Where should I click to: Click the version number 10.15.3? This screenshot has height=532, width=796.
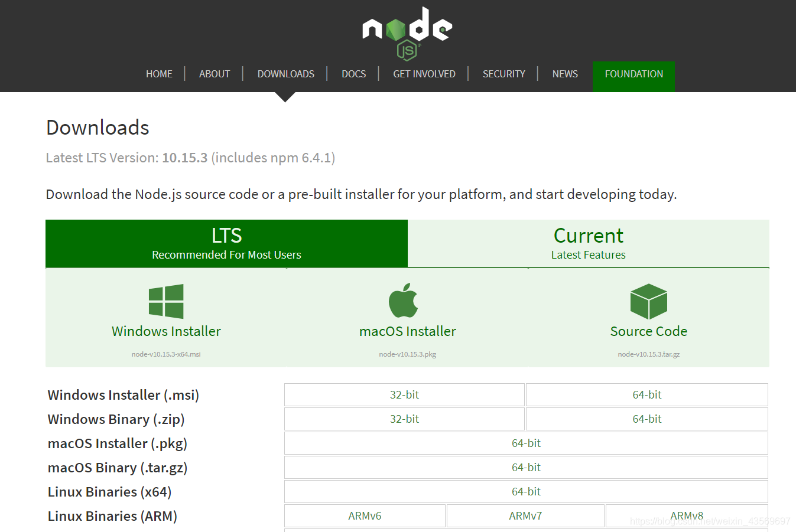[x=185, y=158]
